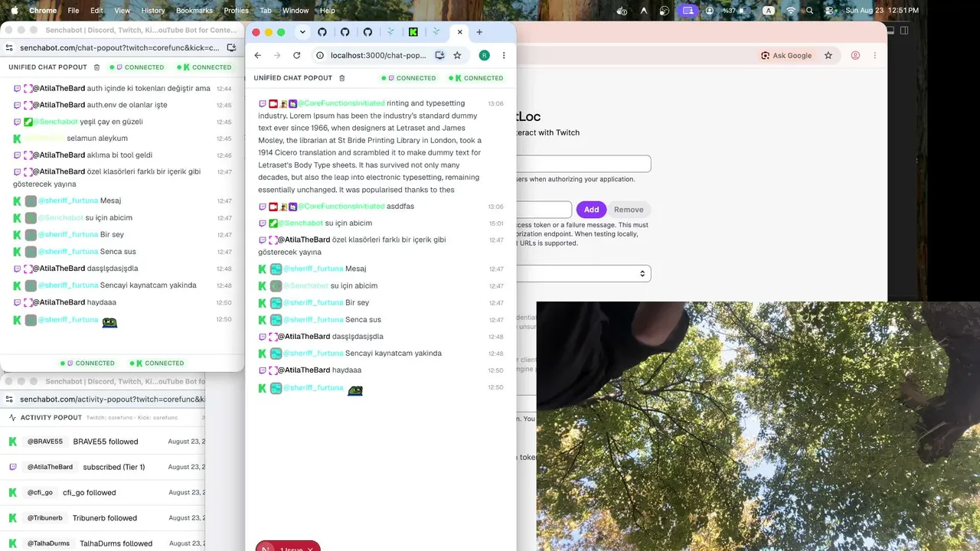The height and width of the screenshot is (551, 980).
Task: Open the input source A icon in the menu bar
Action: tap(769, 11)
